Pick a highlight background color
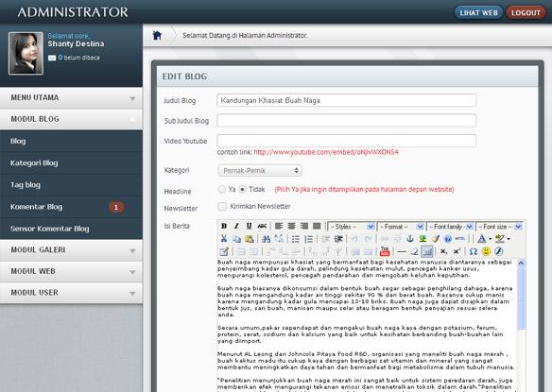This screenshot has width=552, height=392. [x=500, y=239]
